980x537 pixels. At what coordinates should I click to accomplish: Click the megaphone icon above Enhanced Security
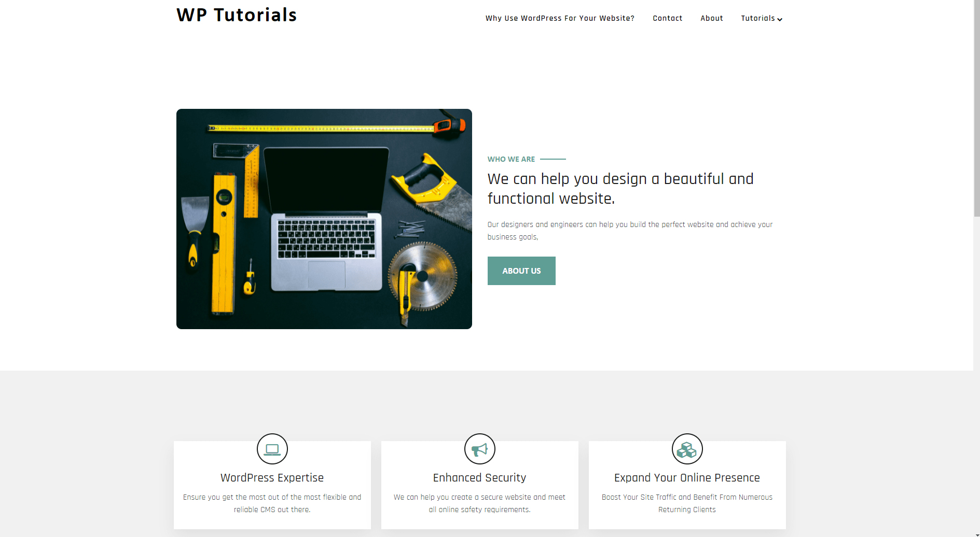point(480,449)
